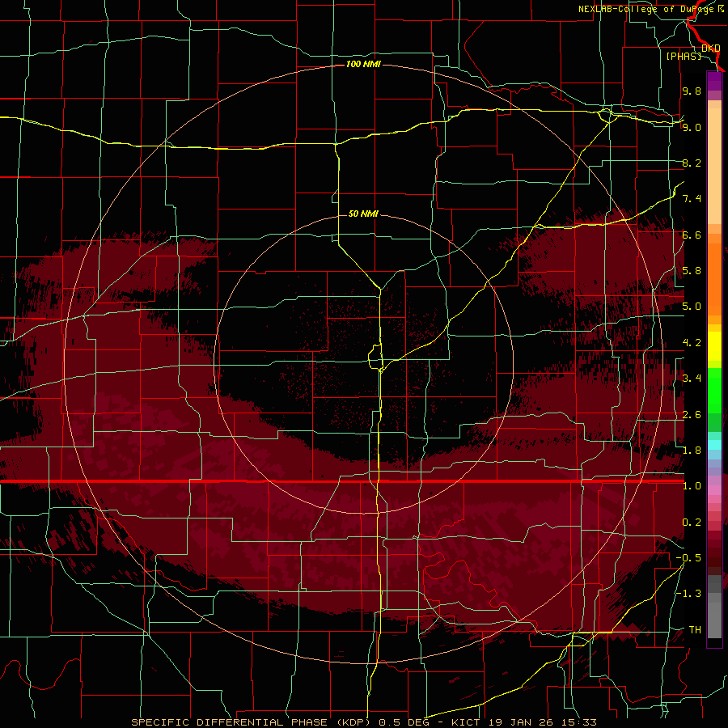
Task: Click the 0.2 value on color scale
Action: point(692,523)
